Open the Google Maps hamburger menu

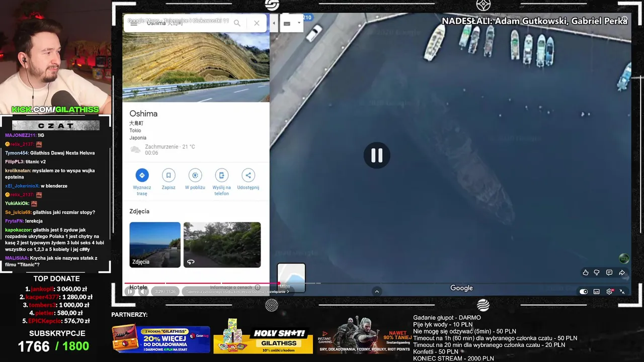click(134, 23)
